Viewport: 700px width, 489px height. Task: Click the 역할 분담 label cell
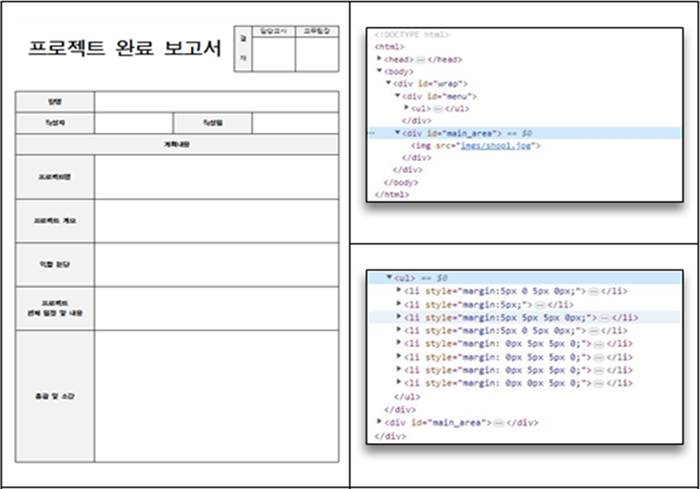click(x=55, y=265)
